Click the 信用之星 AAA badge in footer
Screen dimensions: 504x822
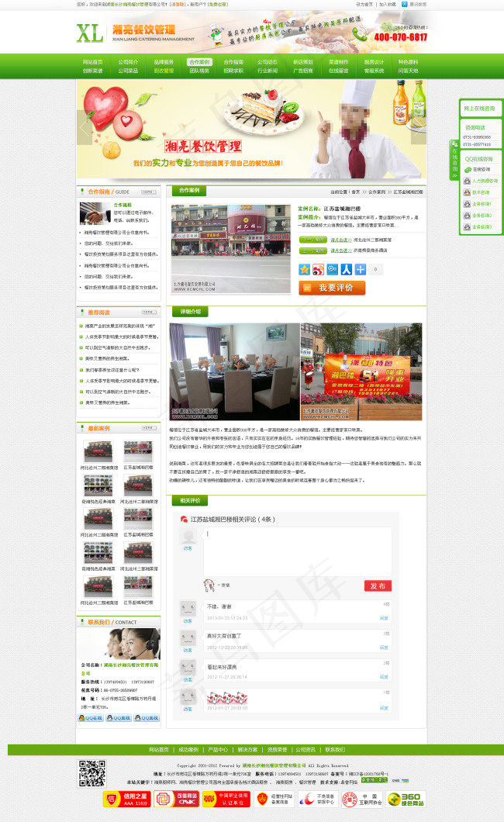pyautogui.click(x=126, y=800)
